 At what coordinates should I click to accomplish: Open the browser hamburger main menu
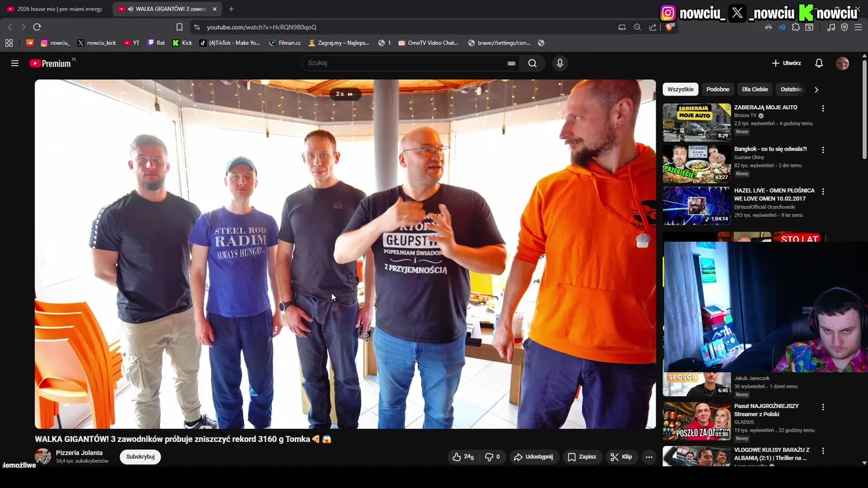(x=858, y=27)
